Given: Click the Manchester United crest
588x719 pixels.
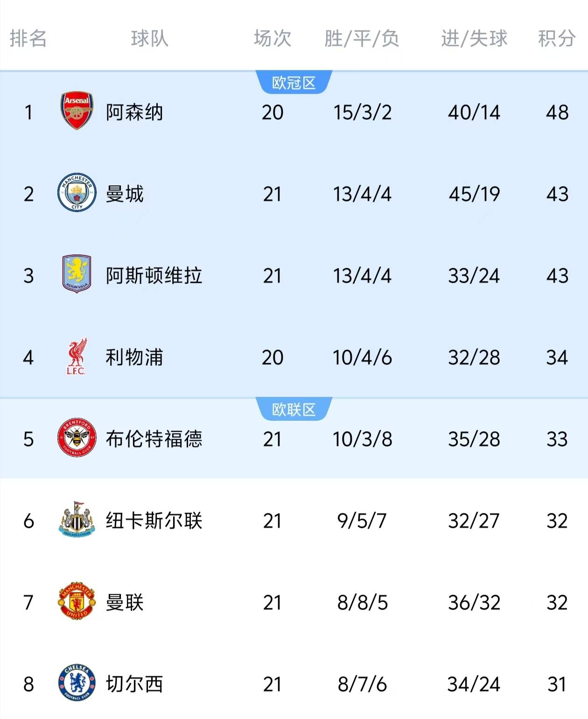Looking at the screenshot, I should (77, 601).
